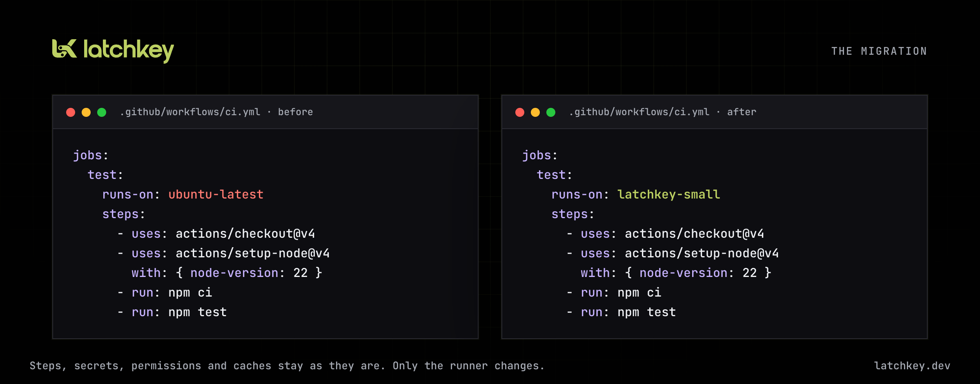Click "jobs:" in the before window
This screenshot has height=384, width=980.
coord(91,156)
